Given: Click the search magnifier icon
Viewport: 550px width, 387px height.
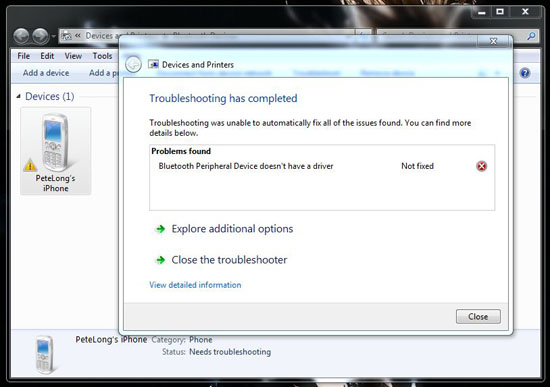Looking at the screenshot, I should [x=531, y=36].
